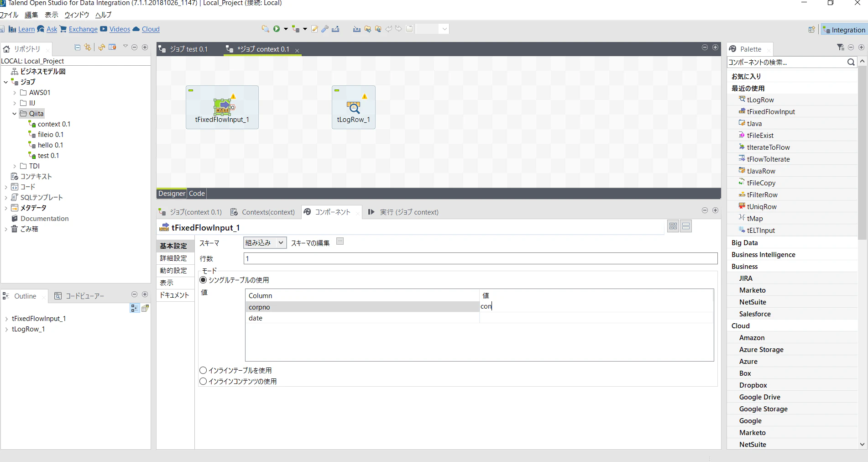Open schema edit ellipsis button
868x462 pixels.
[x=340, y=241]
